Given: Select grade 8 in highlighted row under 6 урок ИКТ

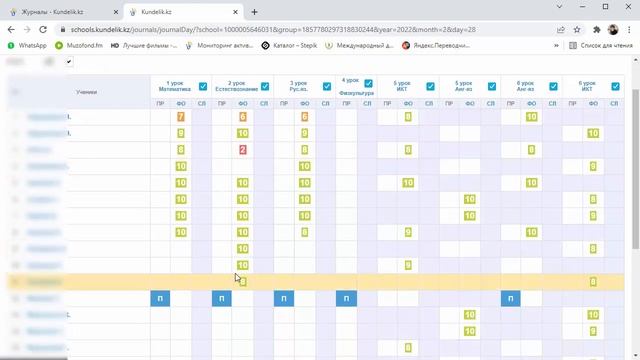Looking at the screenshot, I should click(x=593, y=282).
